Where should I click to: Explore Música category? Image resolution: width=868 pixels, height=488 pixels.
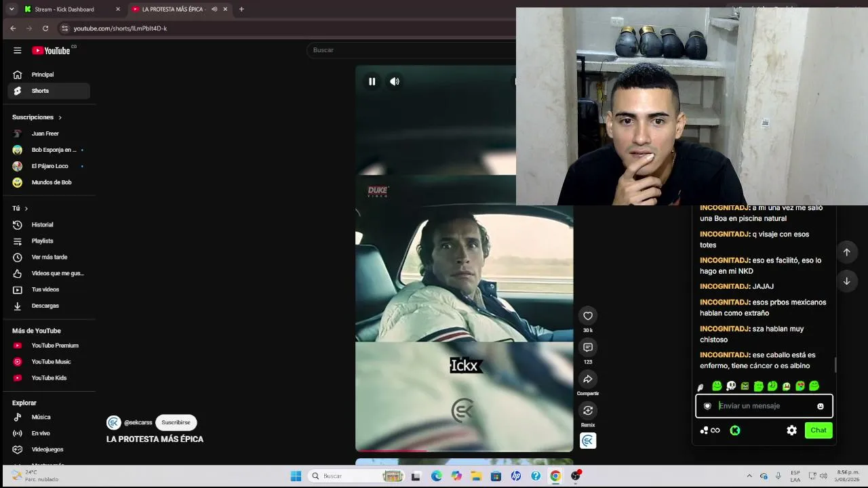(49, 417)
